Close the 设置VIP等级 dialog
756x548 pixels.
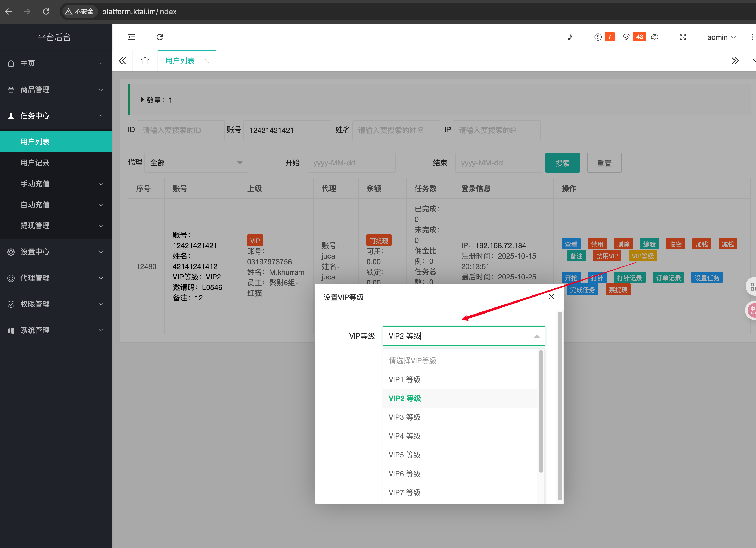pos(551,297)
